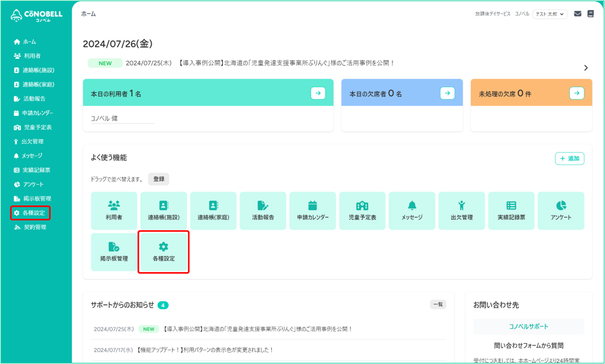Click the ホーム page title in the header

[x=88, y=14]
